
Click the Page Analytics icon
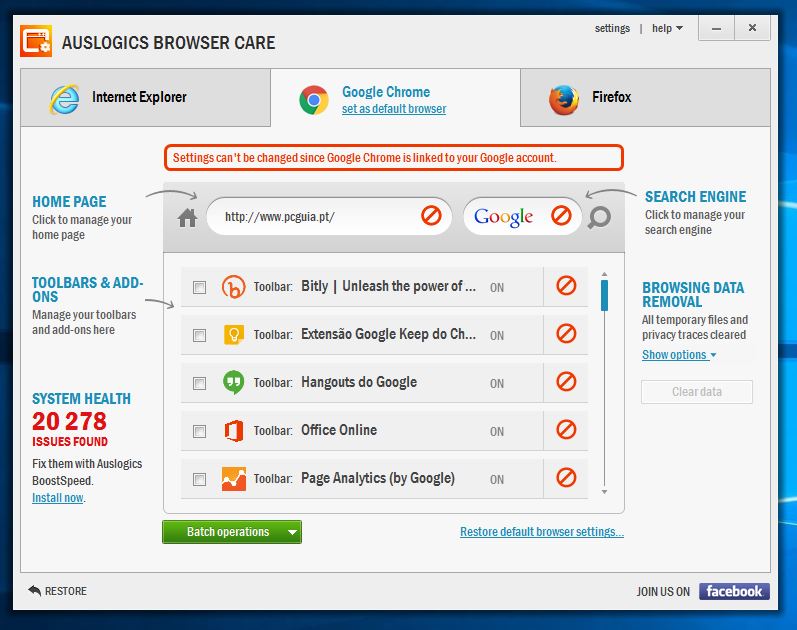(x=234, y=478)
